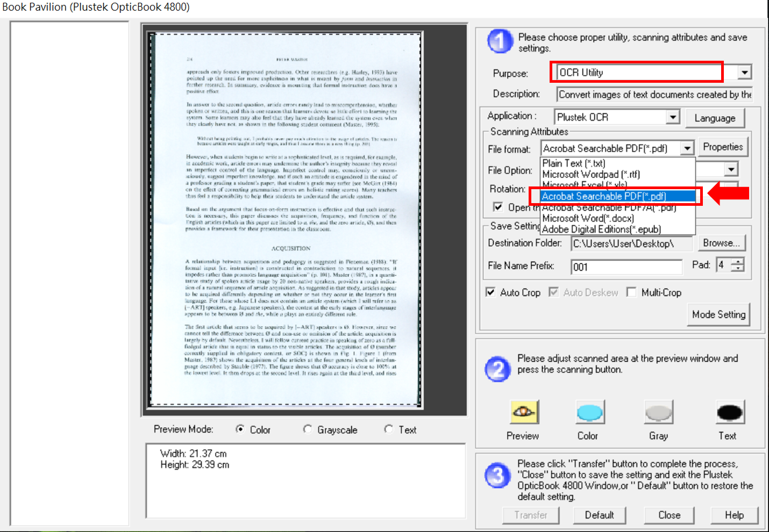
Task: Click the Browse... button
Action: [x=721, y=243]
